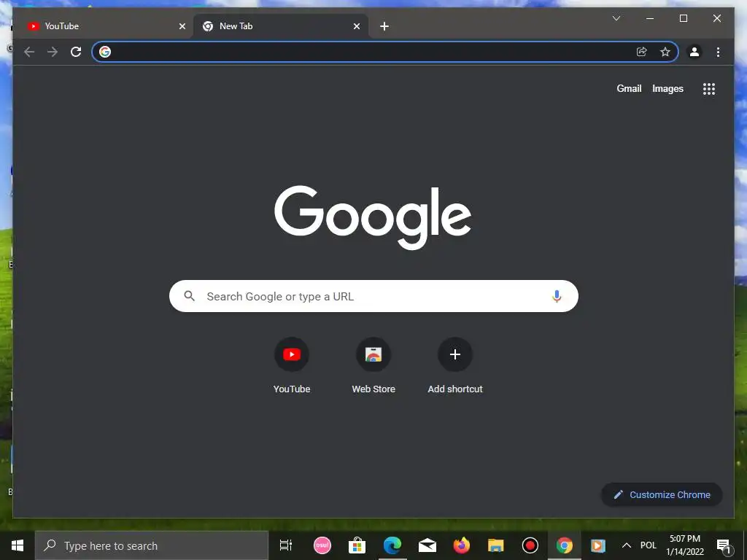The height and width of the screenshot is (560, 747).
Task: Open Task View from the taskbar
Action: click(x=286, y=545)
